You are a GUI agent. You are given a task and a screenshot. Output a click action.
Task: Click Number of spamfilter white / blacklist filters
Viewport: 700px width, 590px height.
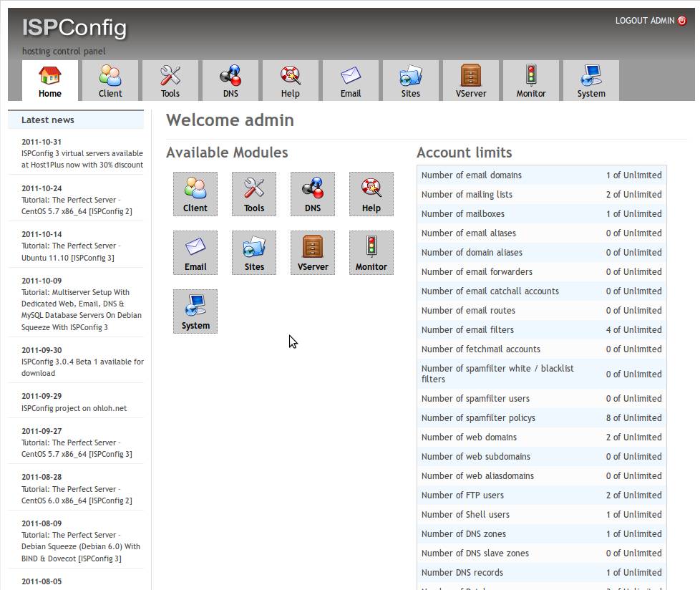[x=497, y=374]
